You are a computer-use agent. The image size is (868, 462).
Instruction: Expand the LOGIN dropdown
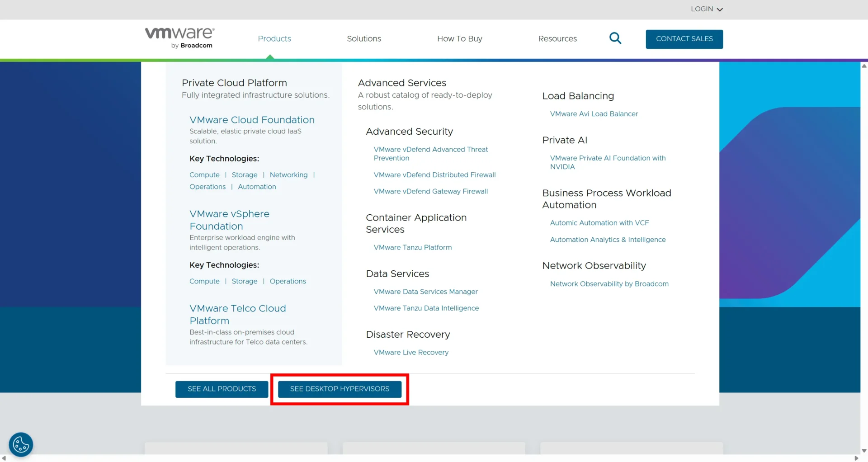707,9
